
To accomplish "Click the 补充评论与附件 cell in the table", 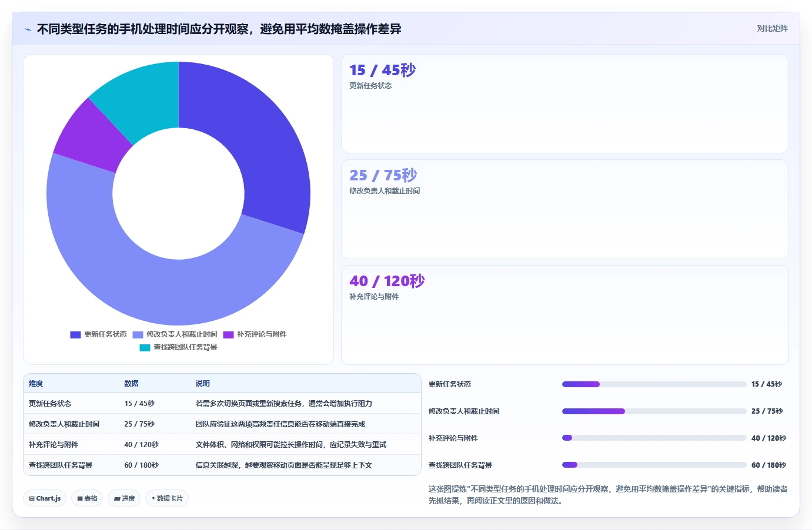I will click(x=54, y=445).
